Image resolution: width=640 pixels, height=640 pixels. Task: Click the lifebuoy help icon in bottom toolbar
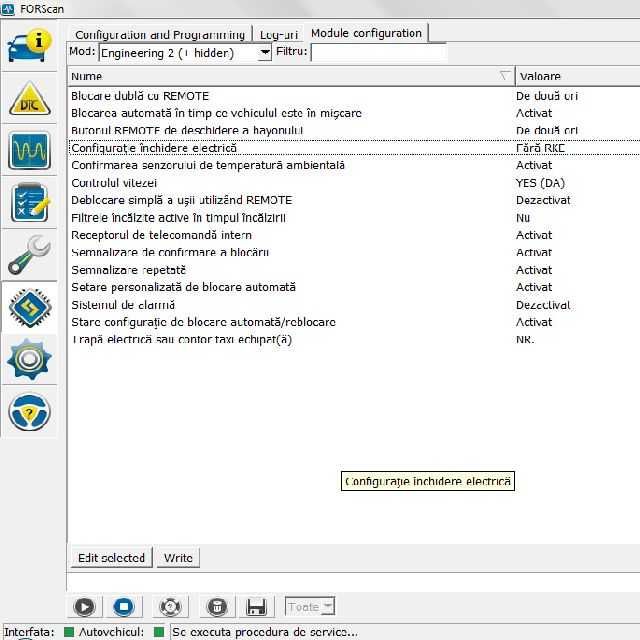coord(171,607)
